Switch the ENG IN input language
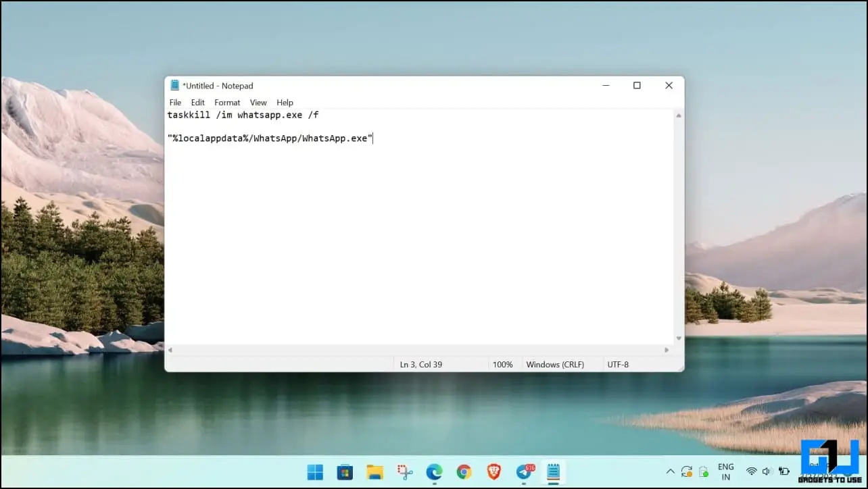Viewport: 868px width, 489px height. point(726,471)
